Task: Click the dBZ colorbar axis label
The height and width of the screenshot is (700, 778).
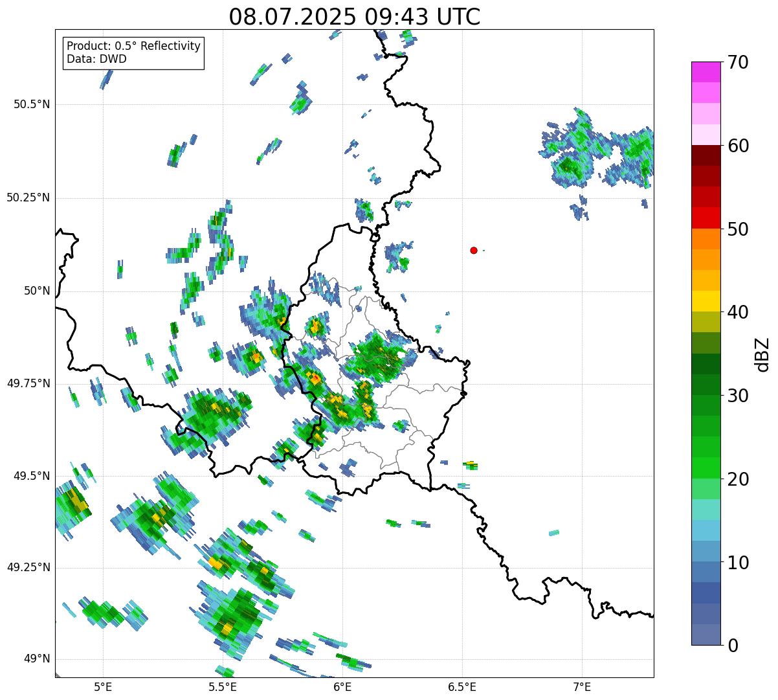Action: click(x=762, y=354)
